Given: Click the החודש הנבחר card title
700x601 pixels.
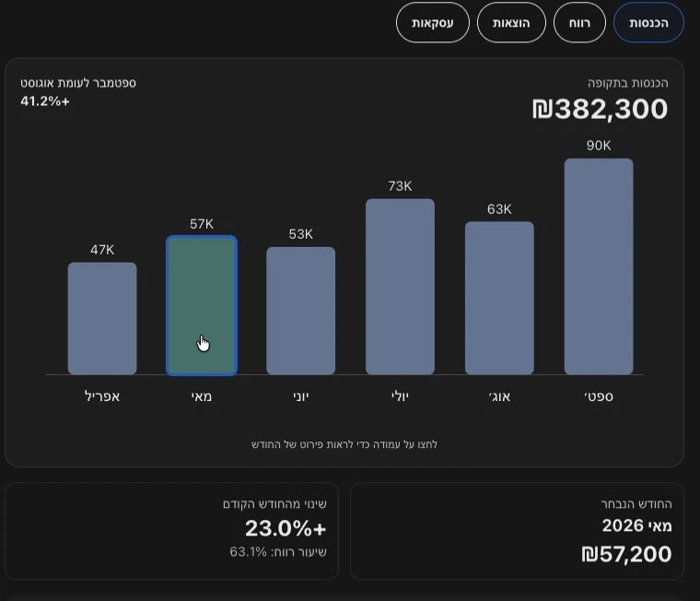Looking at the screenshot, I should coord(636,503).
